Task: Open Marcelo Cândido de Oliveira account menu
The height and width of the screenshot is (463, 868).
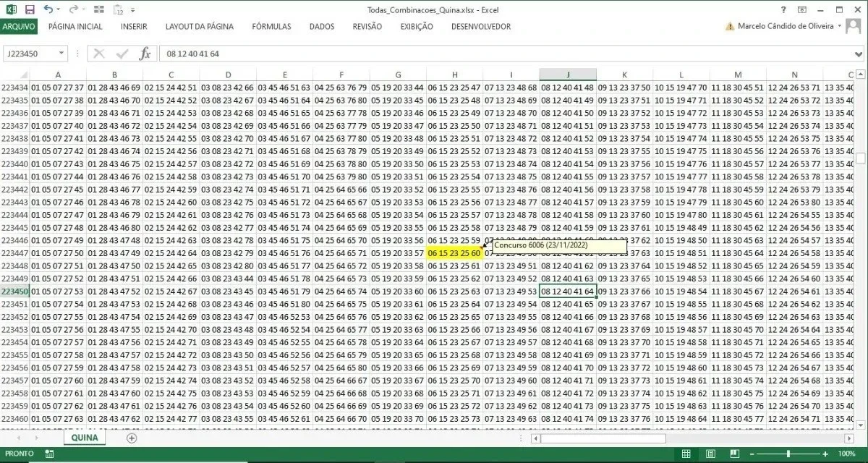Action: (790, 27)
